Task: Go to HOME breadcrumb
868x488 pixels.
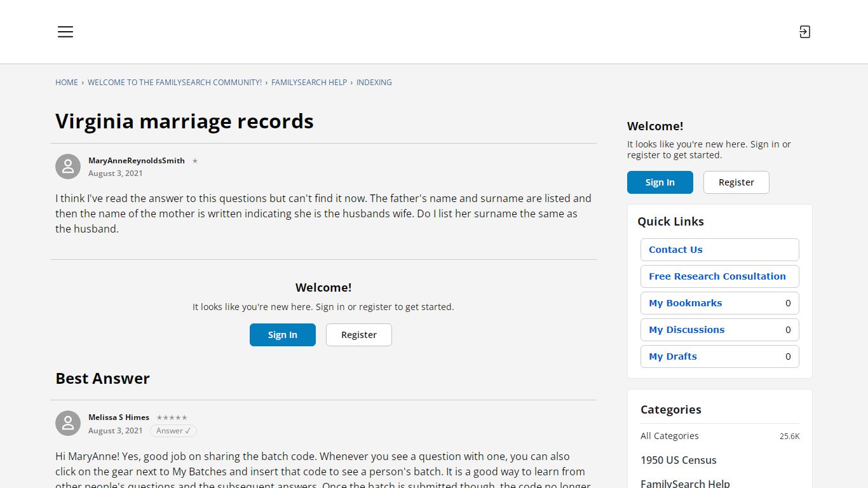Action: pyautogui.click(x=67, y=83)
